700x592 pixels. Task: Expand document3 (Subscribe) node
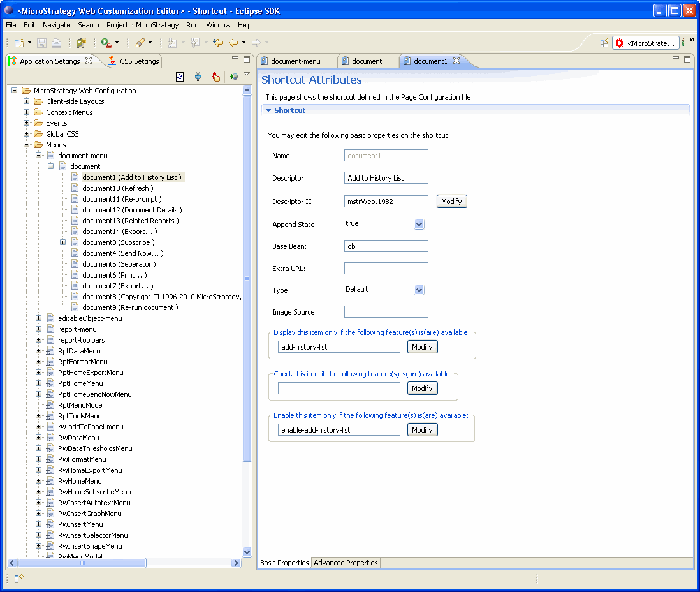[x=63, y=242]
